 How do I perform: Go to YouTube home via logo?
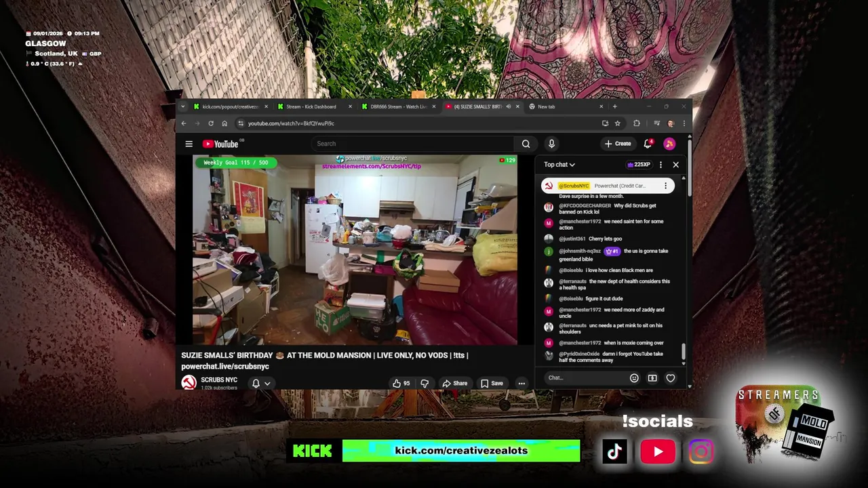pos(221,144)
